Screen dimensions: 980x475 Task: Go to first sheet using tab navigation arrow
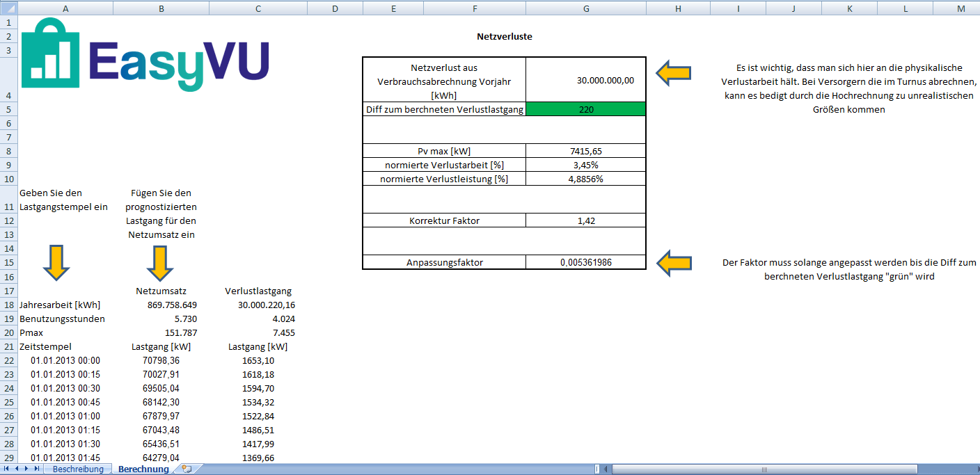8,469
